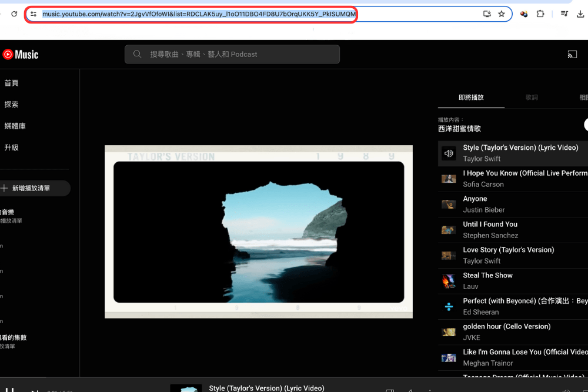Play Steal The Show via its thumbnail
The width and height of the screenshot is (588, 392).
coord(449,281)
